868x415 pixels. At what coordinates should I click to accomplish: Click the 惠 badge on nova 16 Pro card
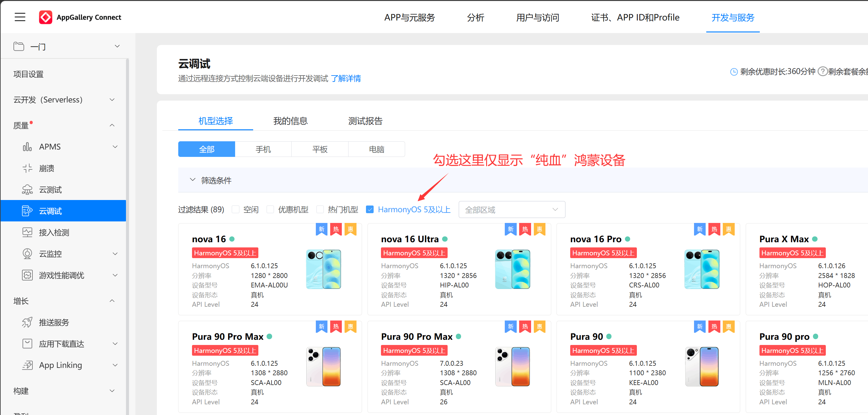click(729, 230)
